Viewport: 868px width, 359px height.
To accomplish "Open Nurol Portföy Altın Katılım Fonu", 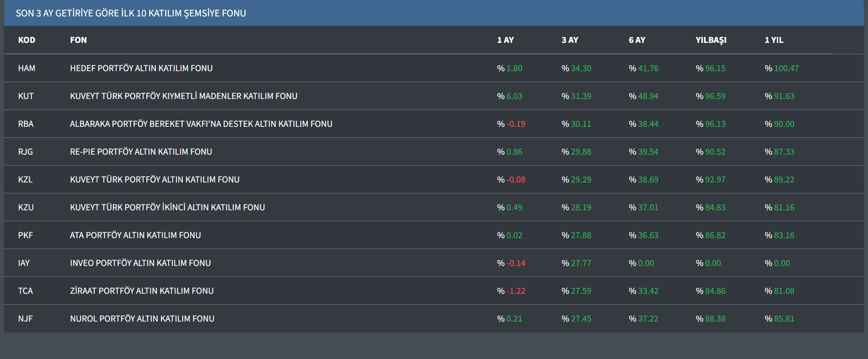I will 142,319.
